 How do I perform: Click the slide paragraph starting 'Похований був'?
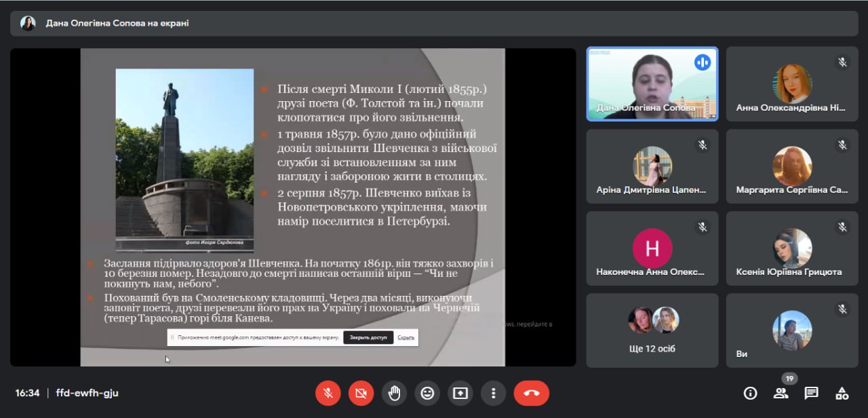point(292,308)
